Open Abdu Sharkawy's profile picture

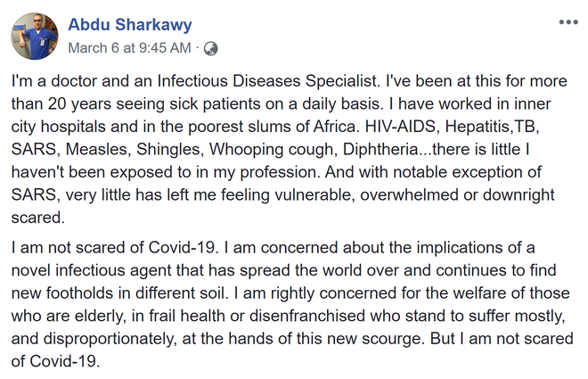(34, 36)
